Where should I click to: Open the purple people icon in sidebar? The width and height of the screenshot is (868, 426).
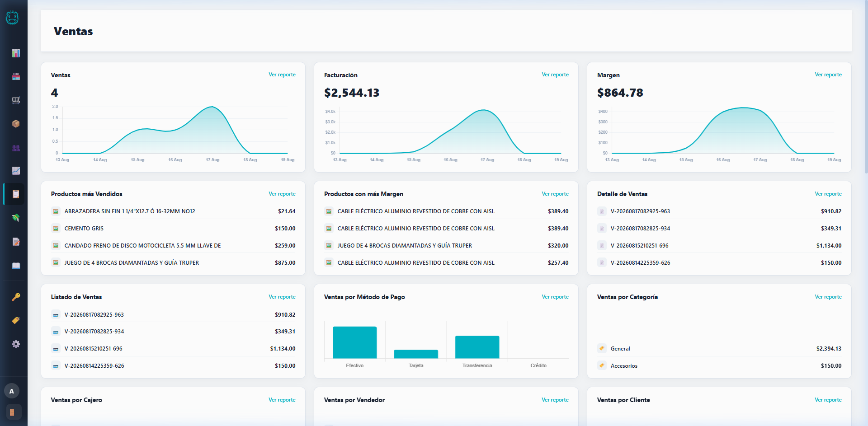click(x=16, y=147)
